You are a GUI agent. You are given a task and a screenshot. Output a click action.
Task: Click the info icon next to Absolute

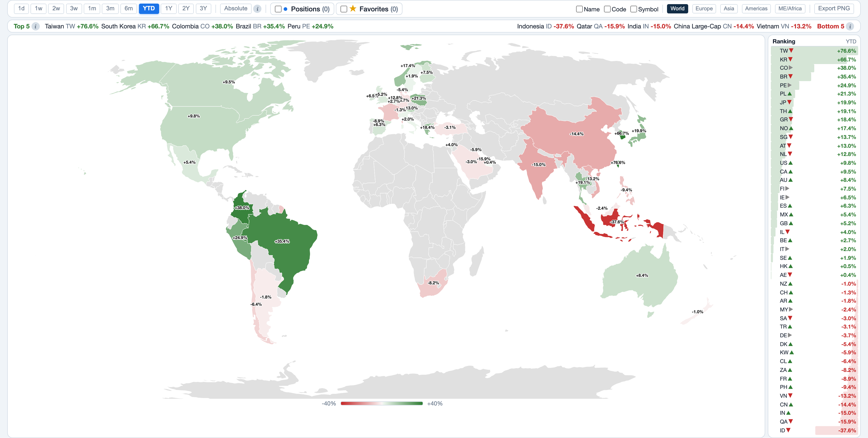click(258, 9)
